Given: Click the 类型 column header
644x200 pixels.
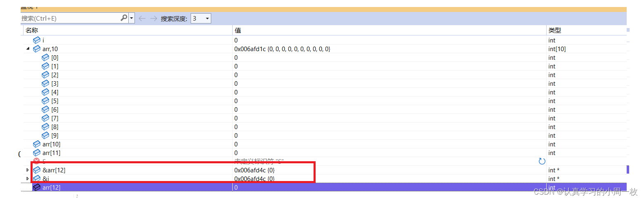Looking at the screenshot, I should pyautogui.click(x=554, y=31).
